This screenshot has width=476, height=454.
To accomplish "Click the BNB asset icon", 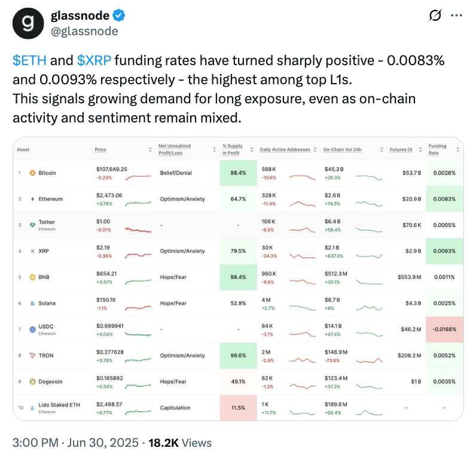I will [x=32, y=277].
